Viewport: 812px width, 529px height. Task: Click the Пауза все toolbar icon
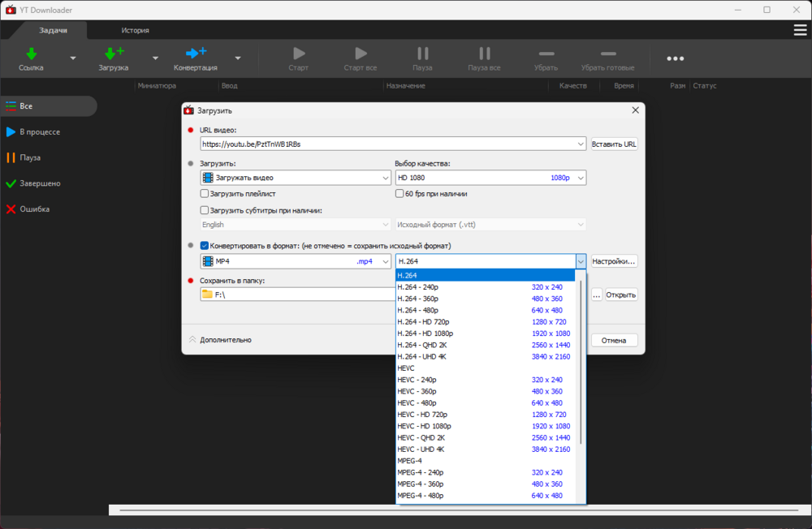point(484,54)
